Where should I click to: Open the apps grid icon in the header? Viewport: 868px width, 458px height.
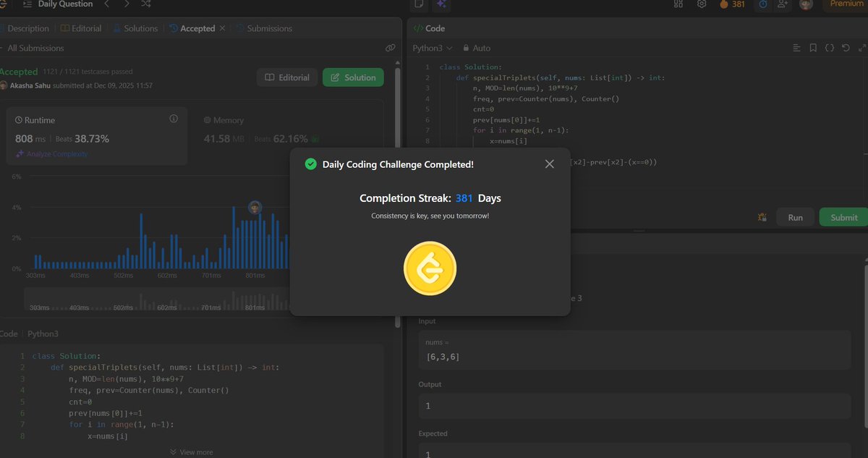678,4
